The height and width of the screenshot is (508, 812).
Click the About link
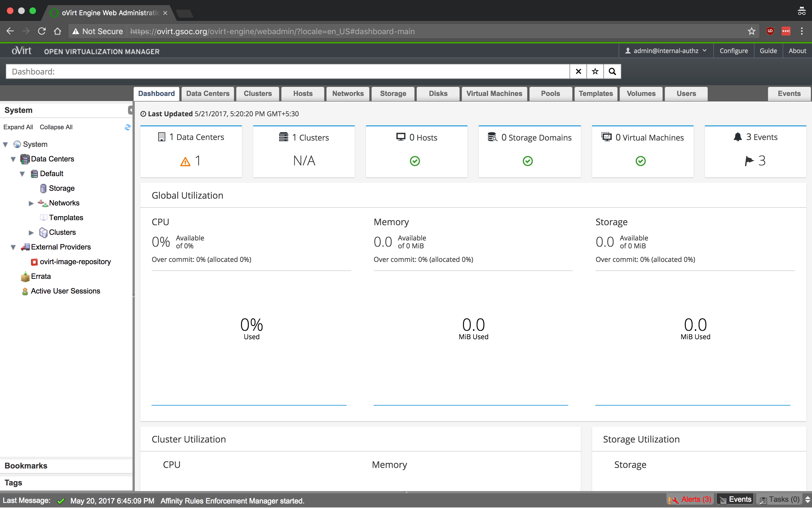(x=797, y=51)
